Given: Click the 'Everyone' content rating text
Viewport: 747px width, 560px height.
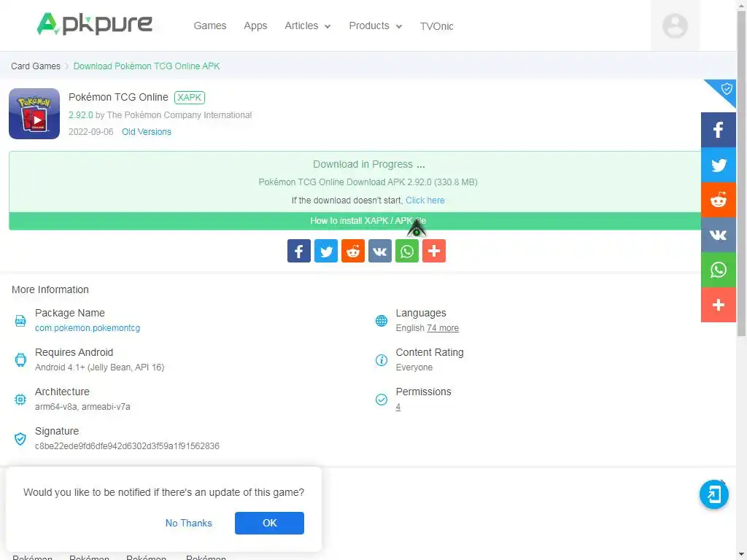Looking at the screenshot, I should click(x=414, y=367).
